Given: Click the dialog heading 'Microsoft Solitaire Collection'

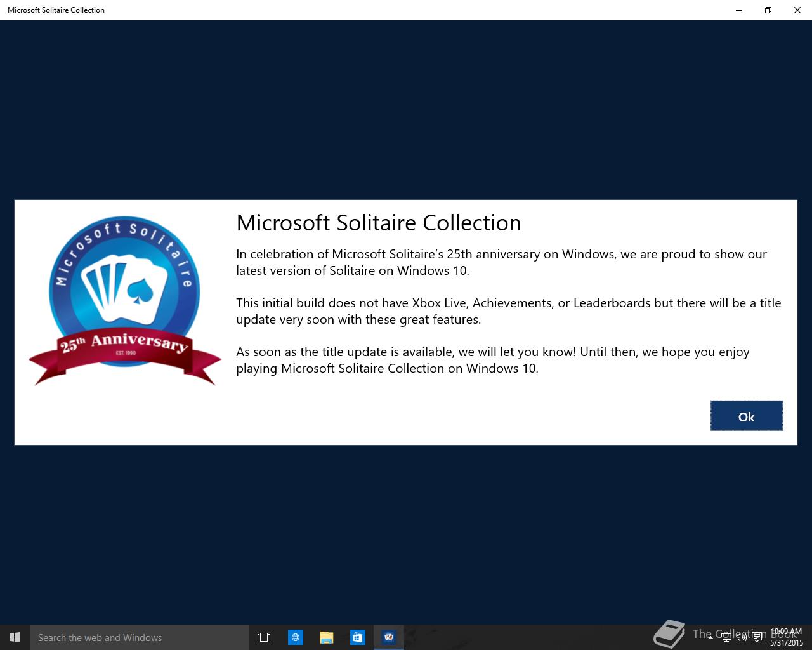Looking at the screenshot, I should pos(379,223).
